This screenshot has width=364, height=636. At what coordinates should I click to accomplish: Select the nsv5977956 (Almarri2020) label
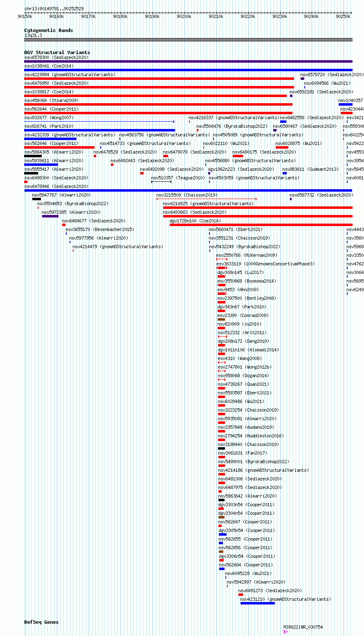point(99,238)
